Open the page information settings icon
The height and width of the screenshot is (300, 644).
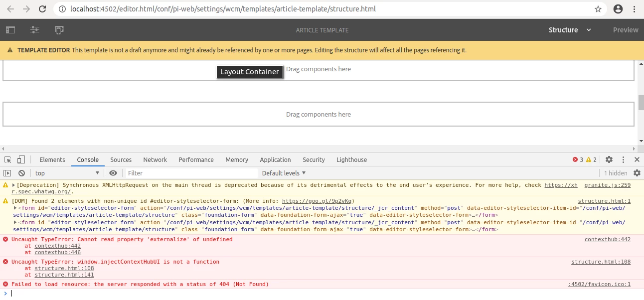click(x=34, y=30)
